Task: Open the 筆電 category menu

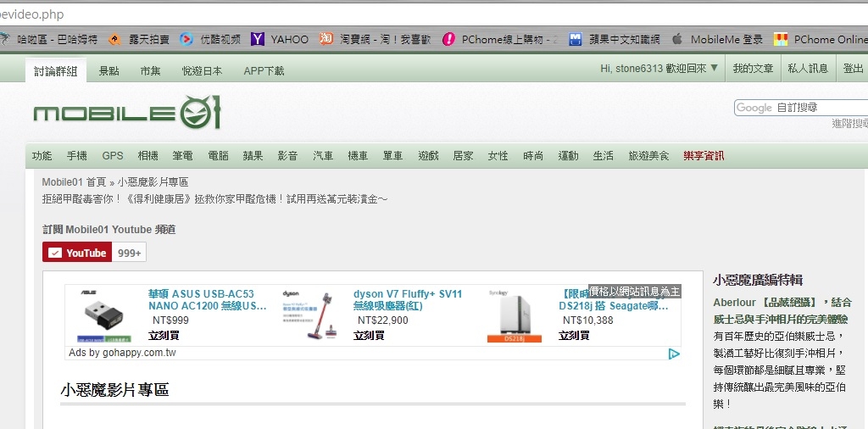Action: (x=183, y=156)
